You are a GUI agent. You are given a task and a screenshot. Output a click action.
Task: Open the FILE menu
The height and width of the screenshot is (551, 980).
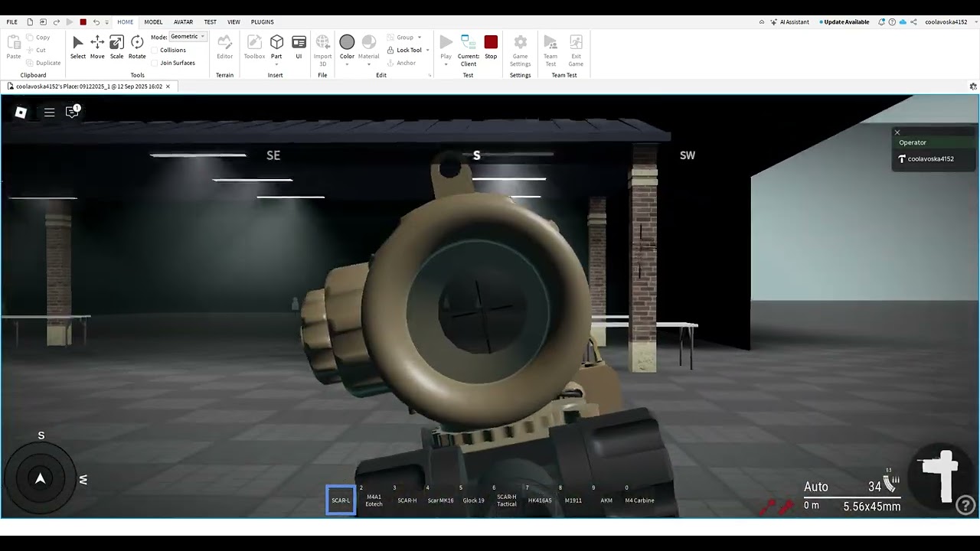pos(12,22)
